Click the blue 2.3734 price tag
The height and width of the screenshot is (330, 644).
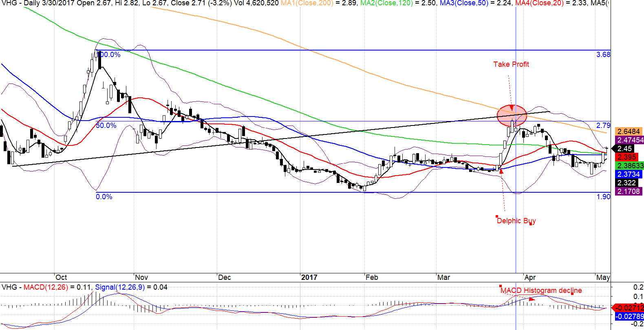629,174
